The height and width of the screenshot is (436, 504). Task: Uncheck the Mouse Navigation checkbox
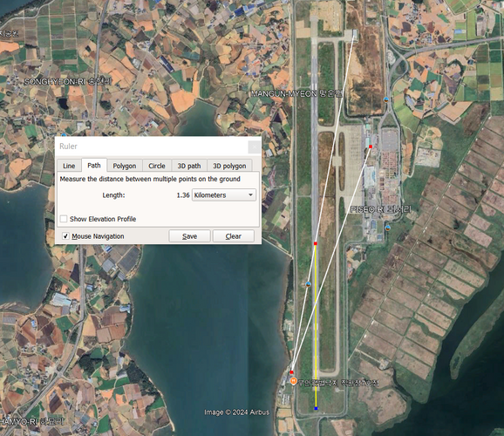pos(65,236)
